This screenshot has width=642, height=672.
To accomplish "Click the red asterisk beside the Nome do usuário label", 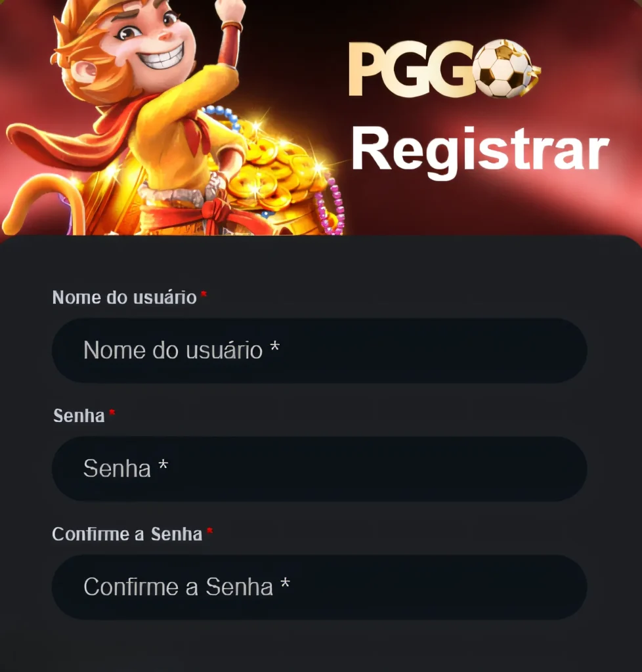I will [x=204, y=293].
